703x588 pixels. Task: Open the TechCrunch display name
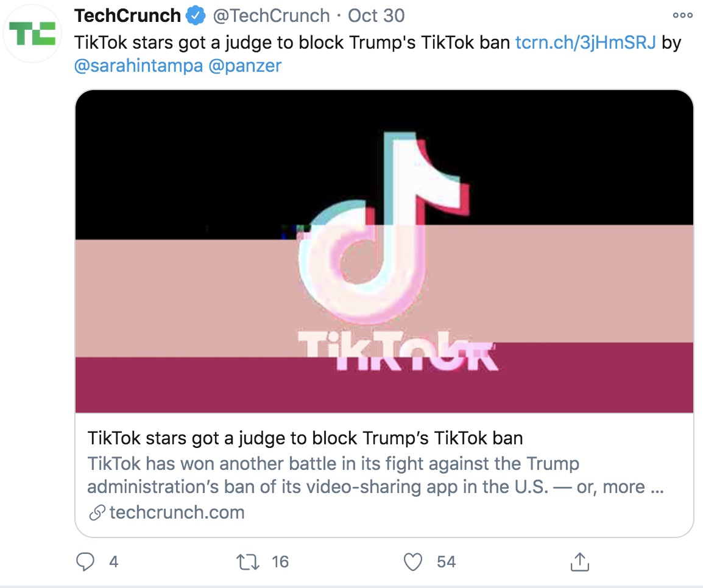[127, 16]
